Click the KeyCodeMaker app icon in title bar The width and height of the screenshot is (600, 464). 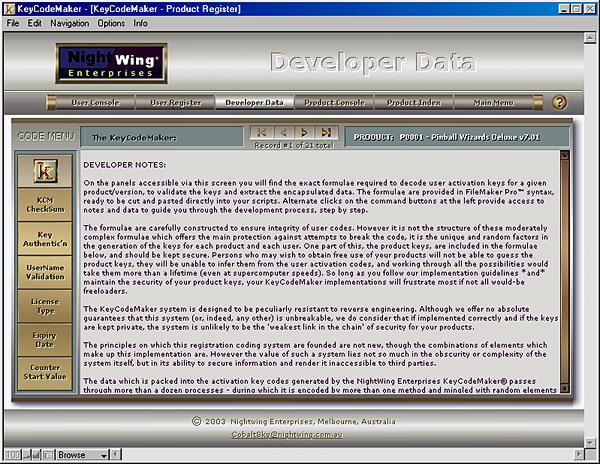[9, 8]
